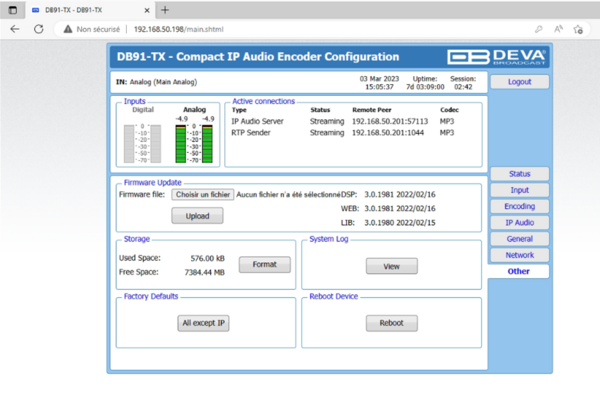
Task: Select the Other menu tab
Action: (518, 271)
